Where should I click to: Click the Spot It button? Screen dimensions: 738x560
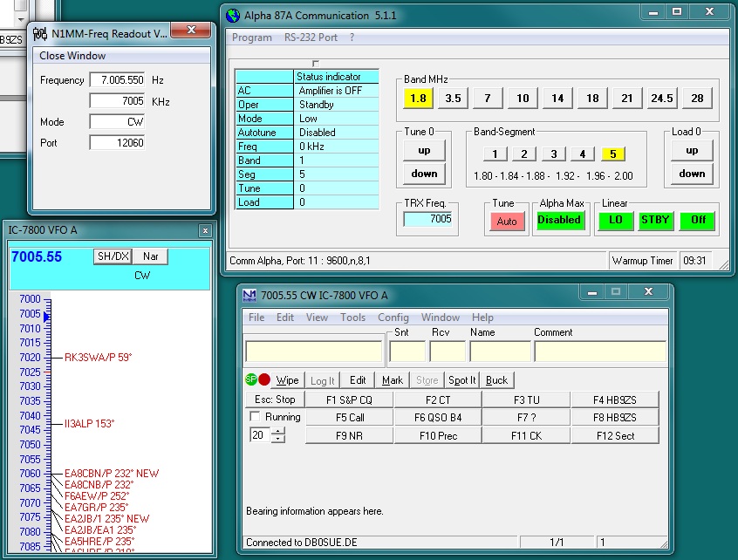point(461,380)
